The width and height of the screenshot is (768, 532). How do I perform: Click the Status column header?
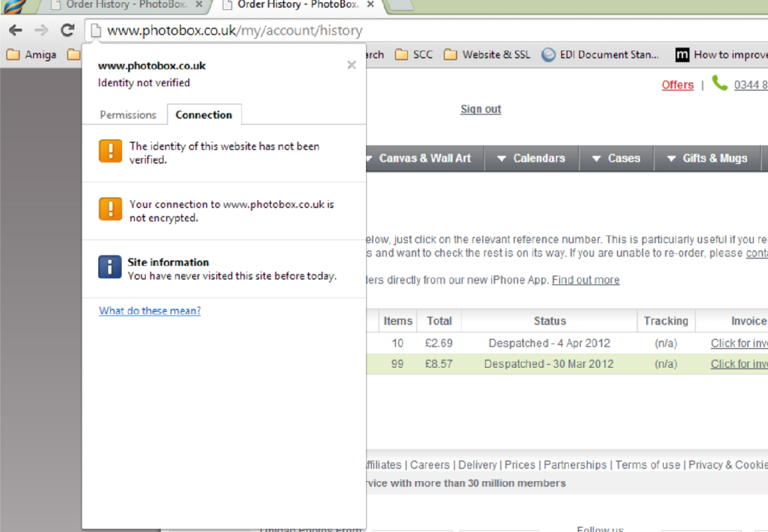[x=550, y=321]
